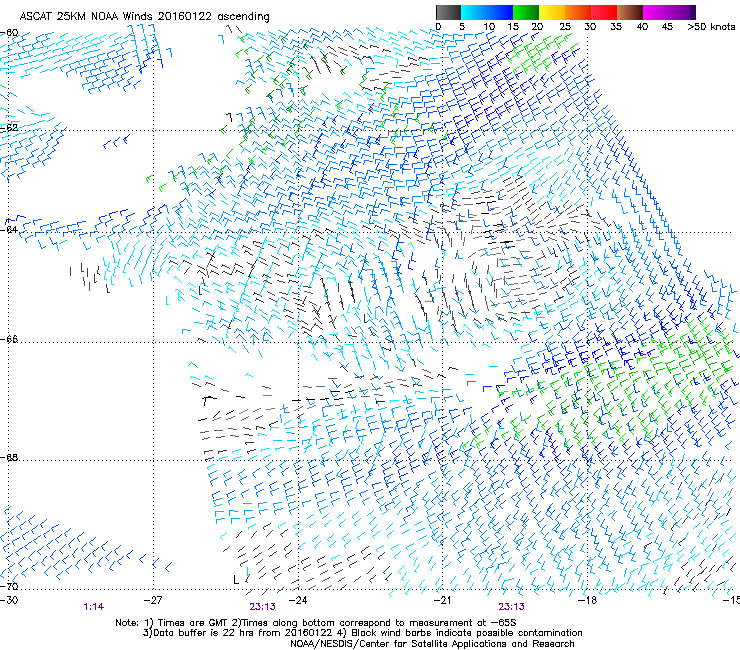This screenshot has height=650, width=740.
Task: Click the "10" legend scale label
Action: coord(489,27)
